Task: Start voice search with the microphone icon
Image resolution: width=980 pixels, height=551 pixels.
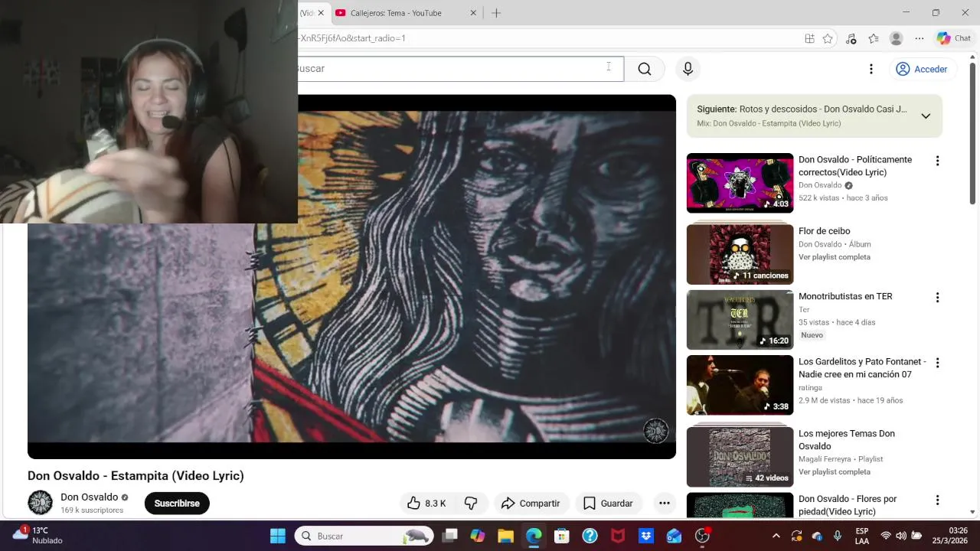Action: pyautogui.click(x=688, y=69)
